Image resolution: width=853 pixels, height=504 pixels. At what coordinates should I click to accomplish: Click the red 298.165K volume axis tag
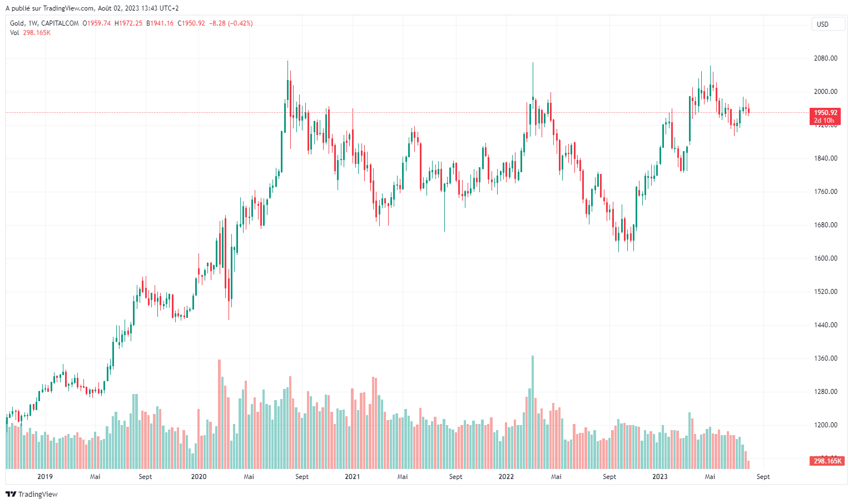coord(827,461)
